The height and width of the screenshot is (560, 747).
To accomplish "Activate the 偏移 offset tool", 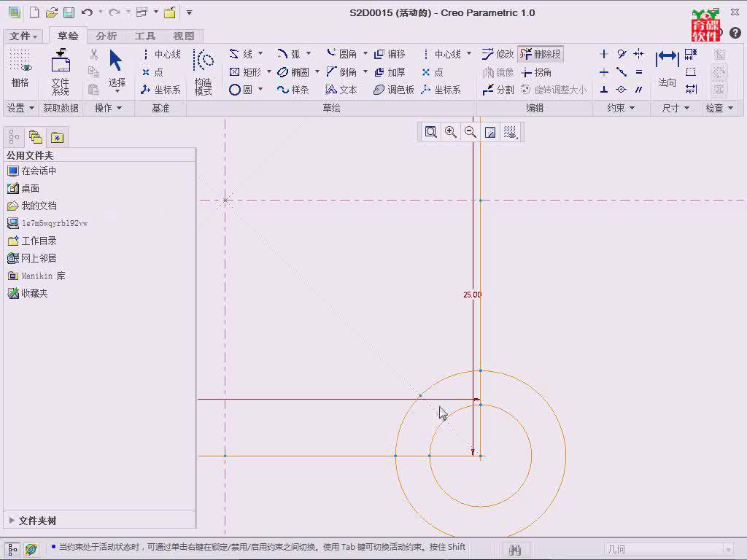I will (390, 54).
